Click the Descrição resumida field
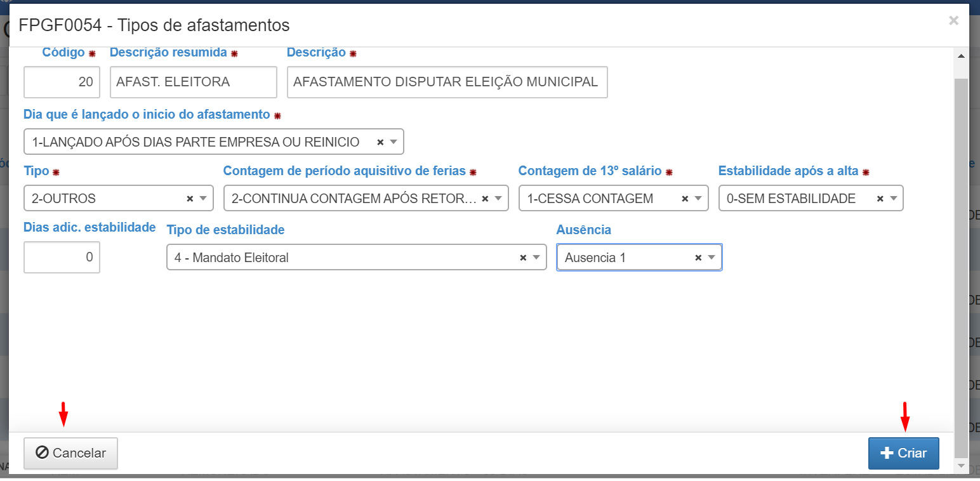Image resolution: width=980 pixels, height=481 pixels. (x=194, y=82)
